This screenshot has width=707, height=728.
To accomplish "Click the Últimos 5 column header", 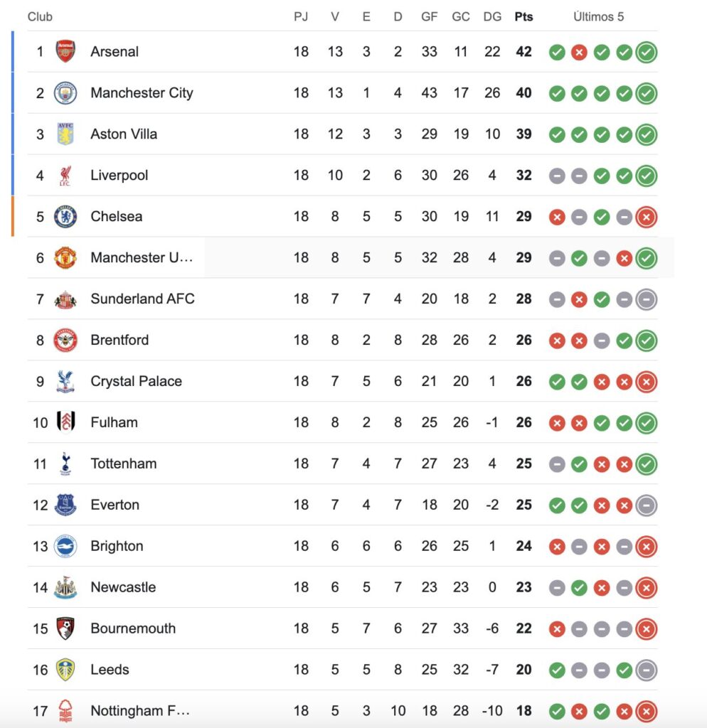I will click(598, 16).
